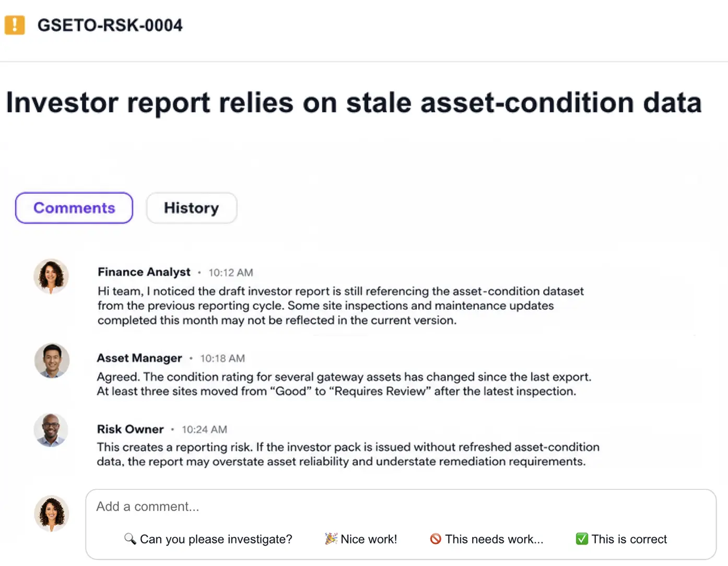Viewport: 728px width, 566px height.
Task: Click your avatar beside the comment box
Action: (52, 513)
